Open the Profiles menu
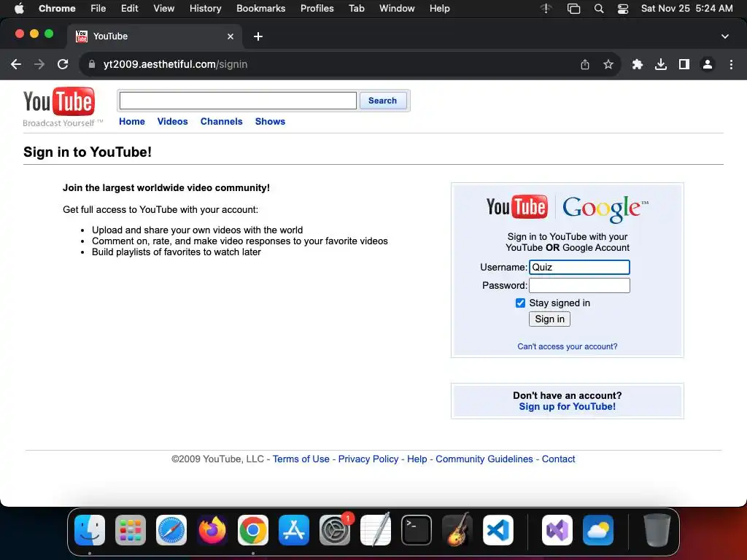The height and width of the screenshot is (560, 747). [x=317, y=9]
